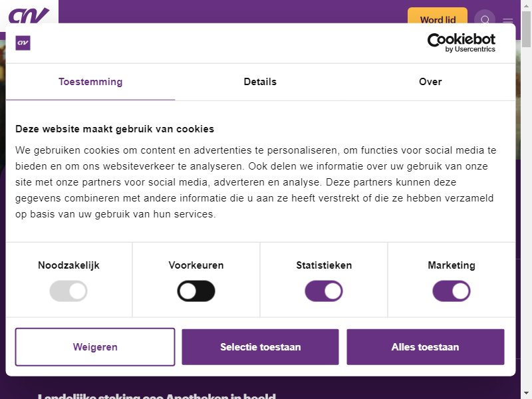Viewport: 532px width, 399px height.
Task: Toggle the Noodzakelijk cookie switch
Action: (x=68, y=291)
